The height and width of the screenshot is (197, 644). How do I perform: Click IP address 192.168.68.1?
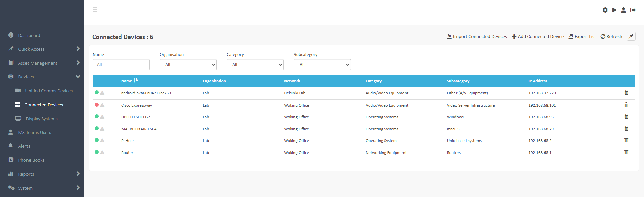click(x=540, y=153)
